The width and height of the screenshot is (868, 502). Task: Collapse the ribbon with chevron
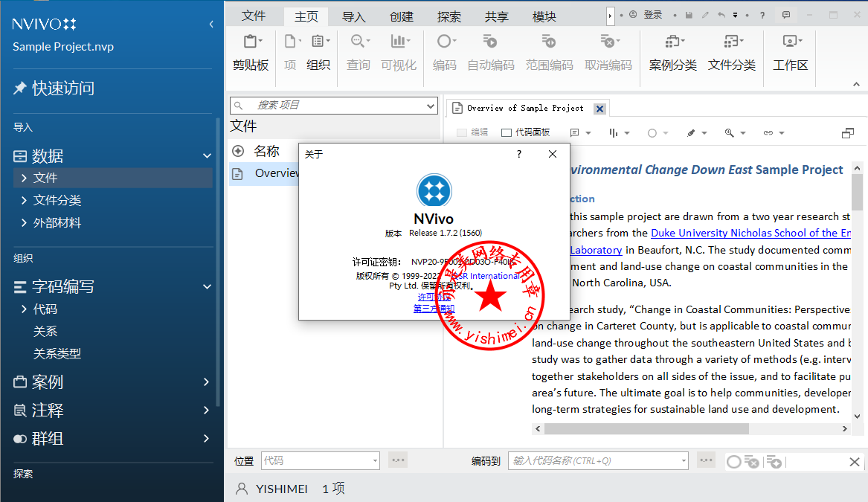(856, 84)
